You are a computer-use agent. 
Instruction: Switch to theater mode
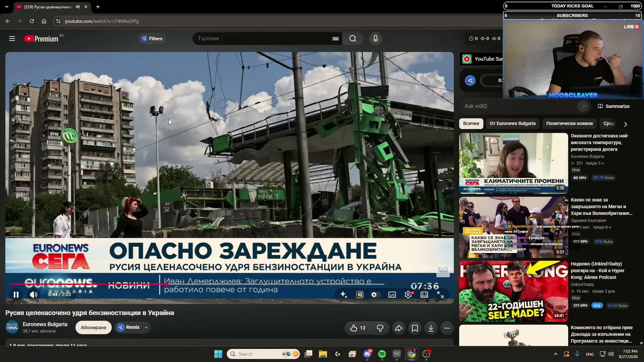click(x=424, y=295)
